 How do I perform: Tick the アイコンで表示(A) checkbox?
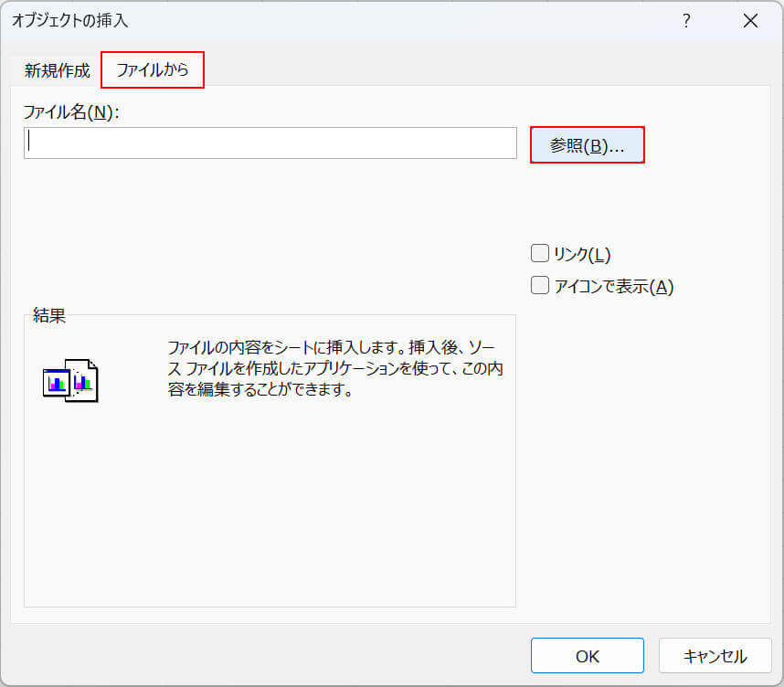(540, 286)
